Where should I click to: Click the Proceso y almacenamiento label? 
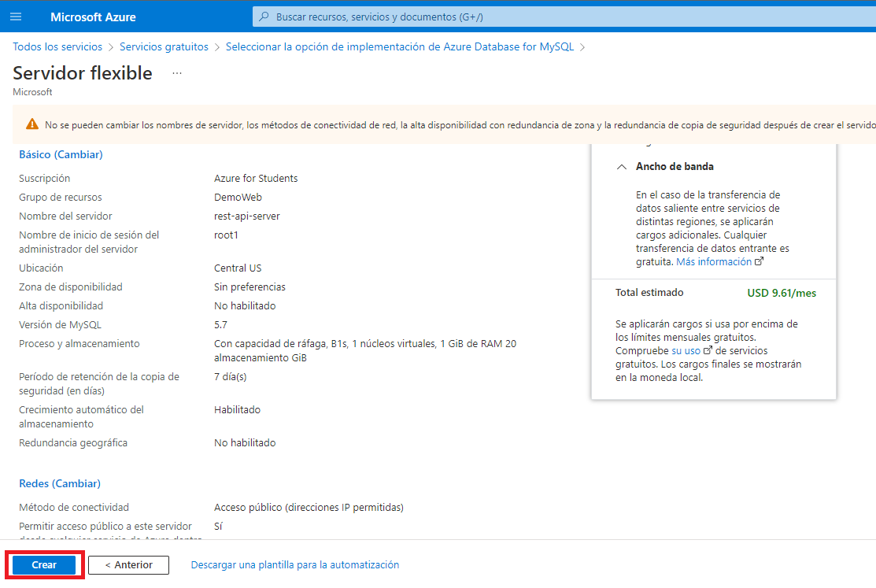pyautogui.click(x=79, y=344)
